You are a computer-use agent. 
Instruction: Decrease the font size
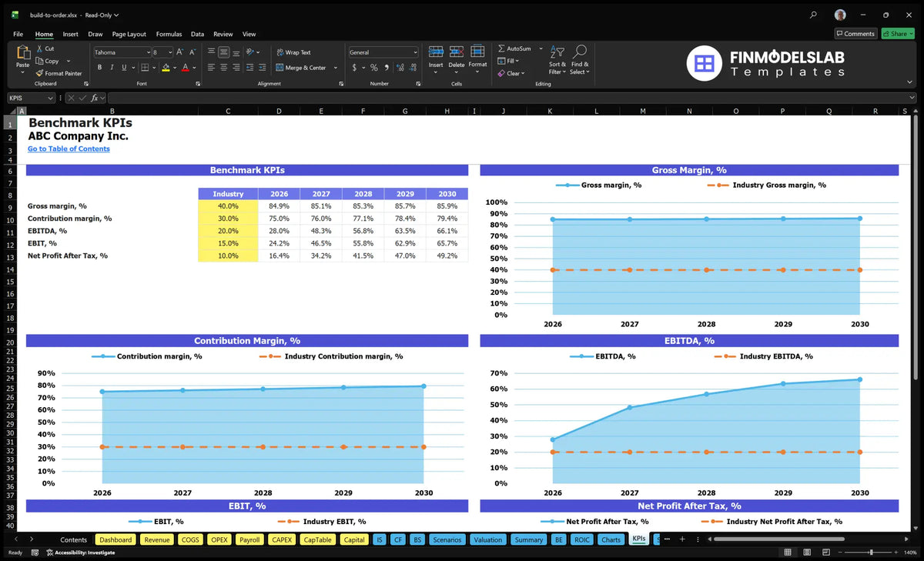point(192,52)
